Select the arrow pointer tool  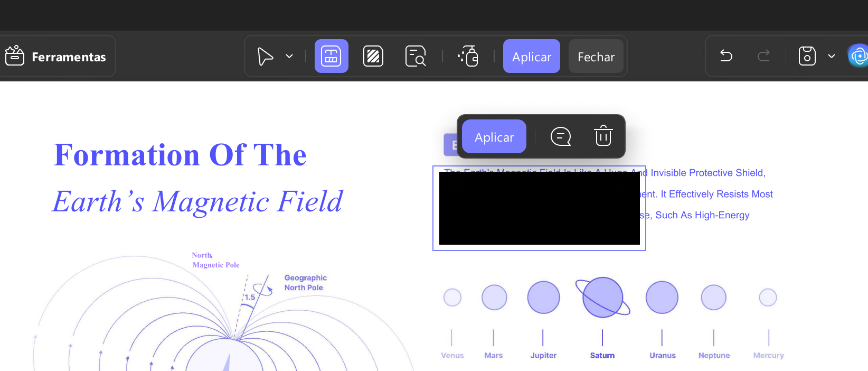(265, 56)
